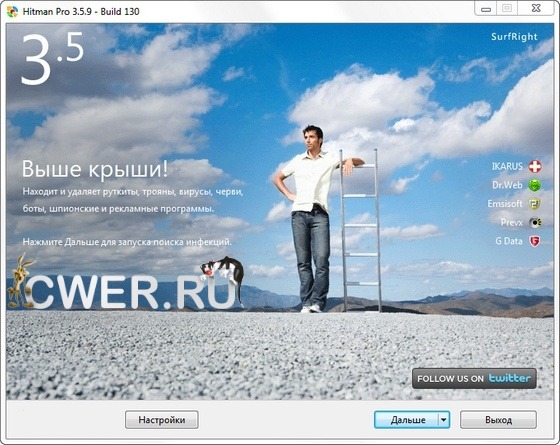The width and height of the screenshot is (560, 445).
Task: Start the scan with Дальше button
Action: 406,420
